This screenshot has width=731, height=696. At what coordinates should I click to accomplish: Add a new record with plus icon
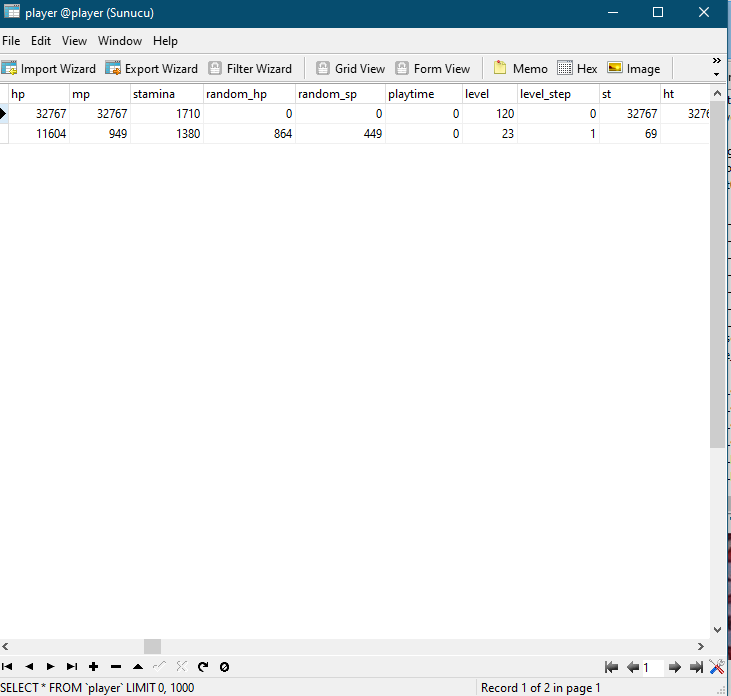93,667
